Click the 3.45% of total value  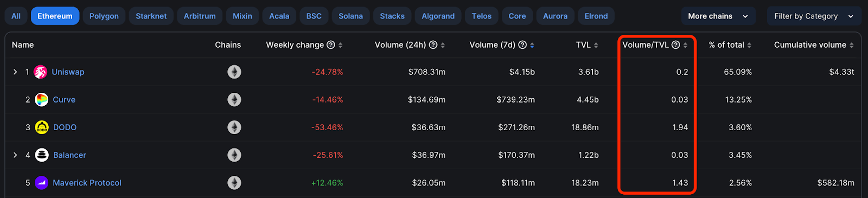740,155
